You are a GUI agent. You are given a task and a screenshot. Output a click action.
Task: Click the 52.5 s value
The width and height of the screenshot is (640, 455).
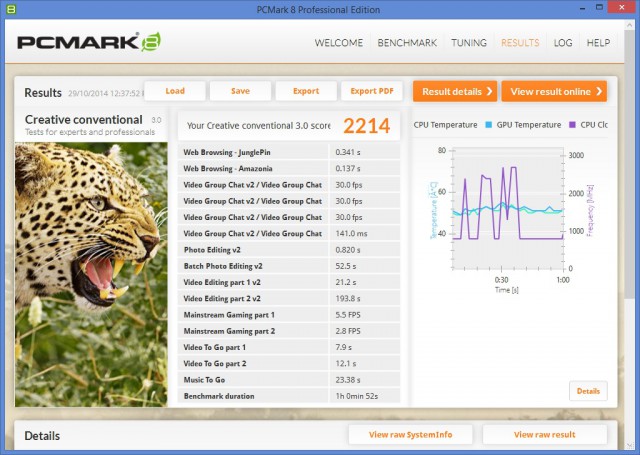pyautogui.click(x=345, y=266)
